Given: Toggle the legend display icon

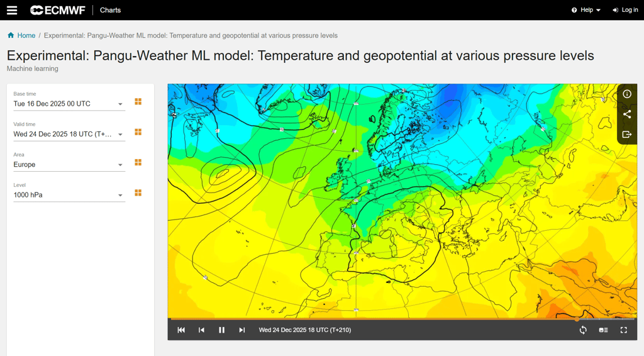Looking at the screenshot, I should click(603, 330).
